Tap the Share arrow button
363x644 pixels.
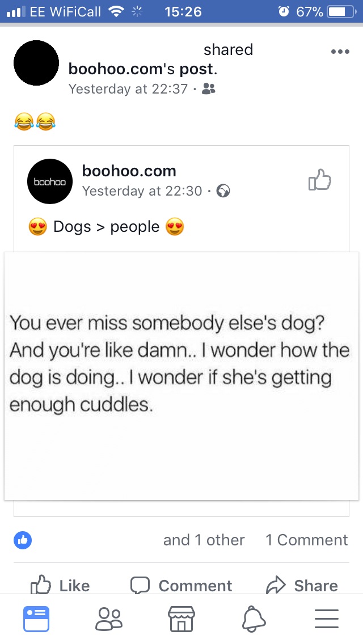pyautogui.click(x=302, y=585)
